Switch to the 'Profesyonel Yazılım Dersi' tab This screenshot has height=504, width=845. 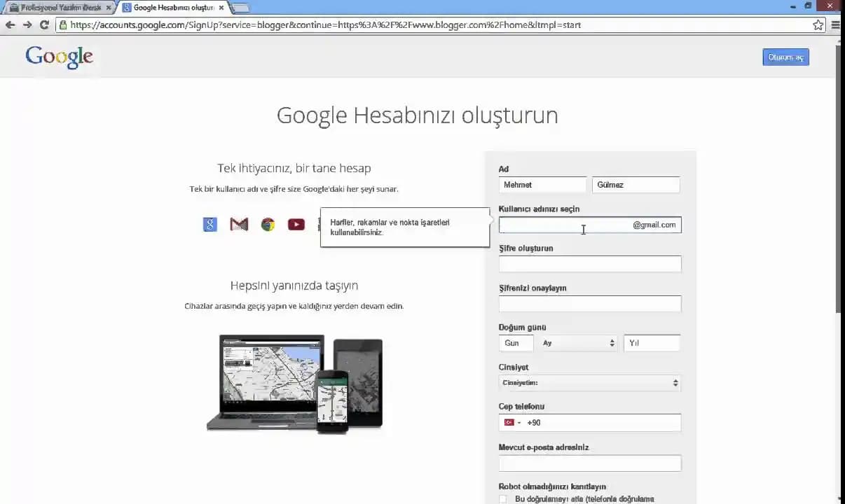(55, 8)
